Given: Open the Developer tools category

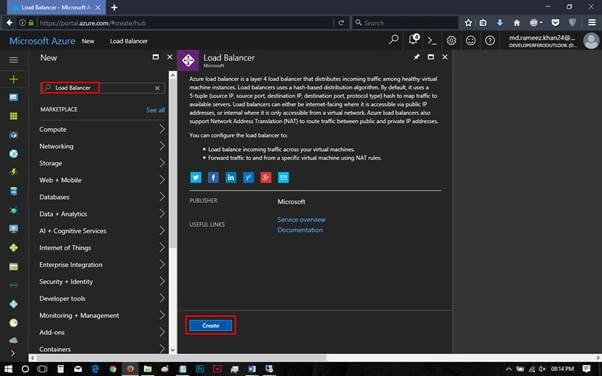Looking at the screenshot, I should [103, 298].
